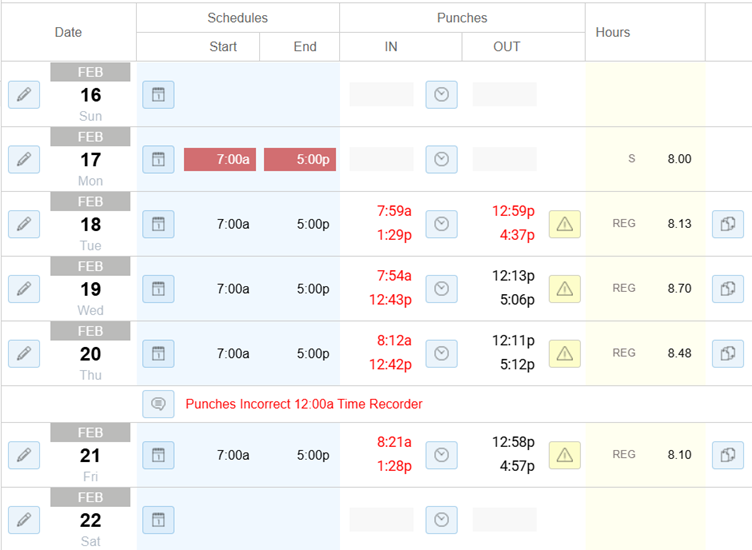Viewport: 752px width, 550px height.
Task: Open the schedule calendar icon for Feb 16
Action: coord(158,94)
